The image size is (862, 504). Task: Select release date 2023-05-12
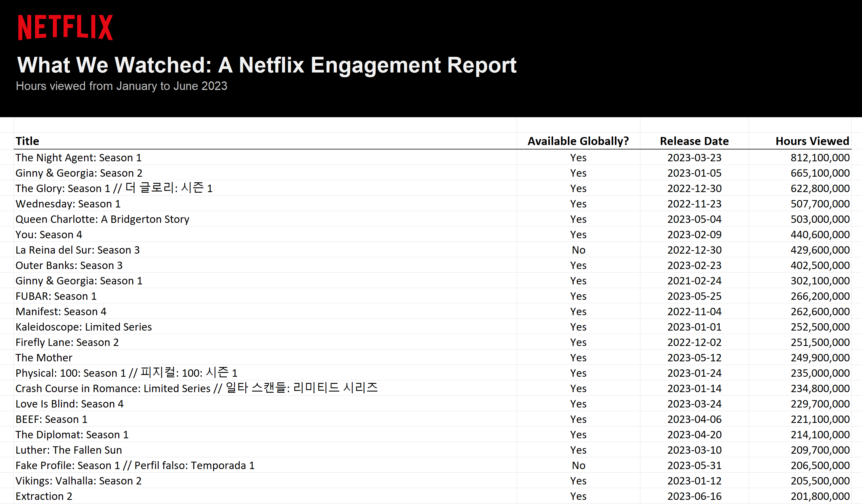point(695,358)
